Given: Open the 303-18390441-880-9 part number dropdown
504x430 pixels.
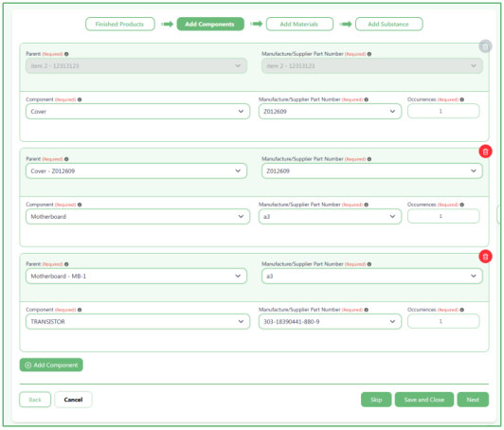Looking at the screenshot, I should [330, 322].
